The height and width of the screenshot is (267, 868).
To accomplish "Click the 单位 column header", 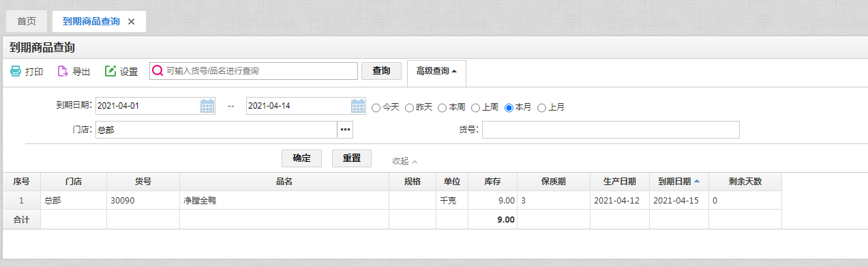I will tap(452, 182).
